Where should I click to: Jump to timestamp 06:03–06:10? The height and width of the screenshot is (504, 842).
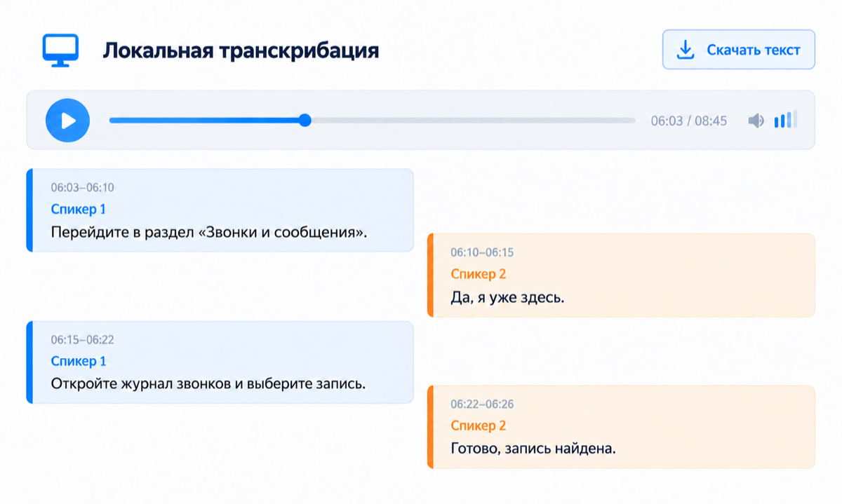coord(82,188)
